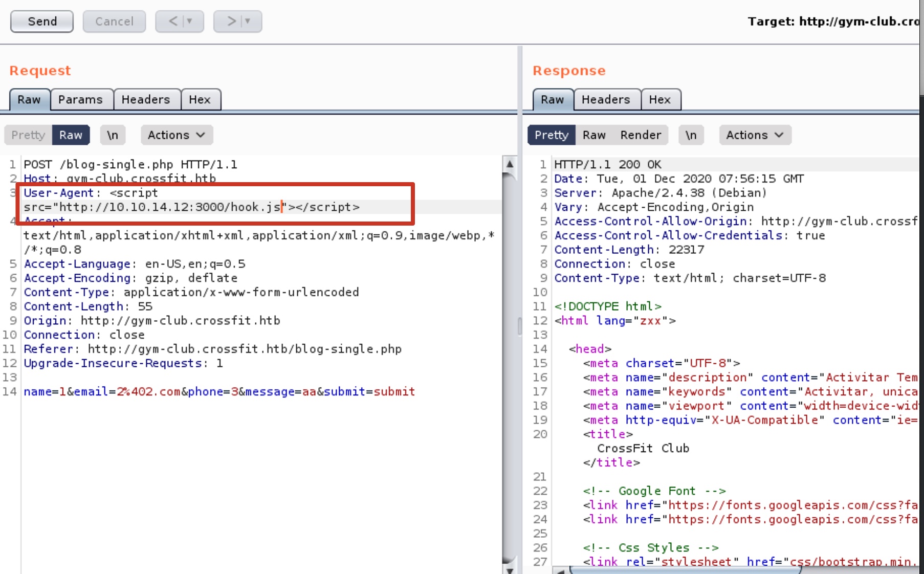Click the request Content-Type header line
The height and width of the screenshot is (574, 924).
pos(191,292)
